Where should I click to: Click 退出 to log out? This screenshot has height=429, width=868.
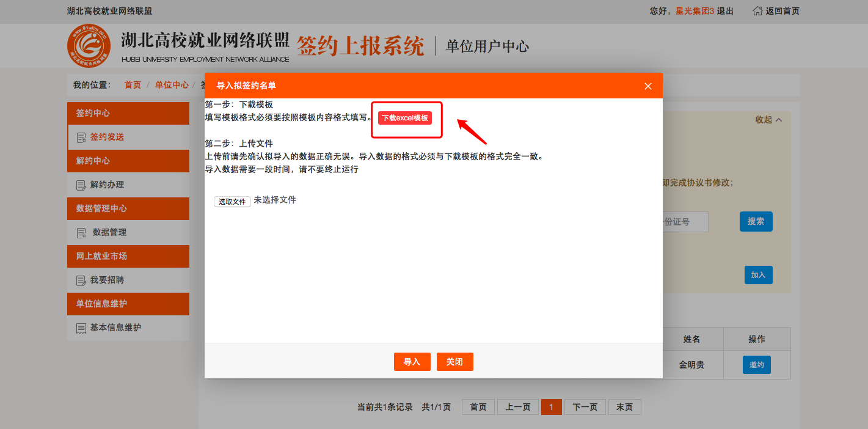pyautogui.click(x=725, y=11)
